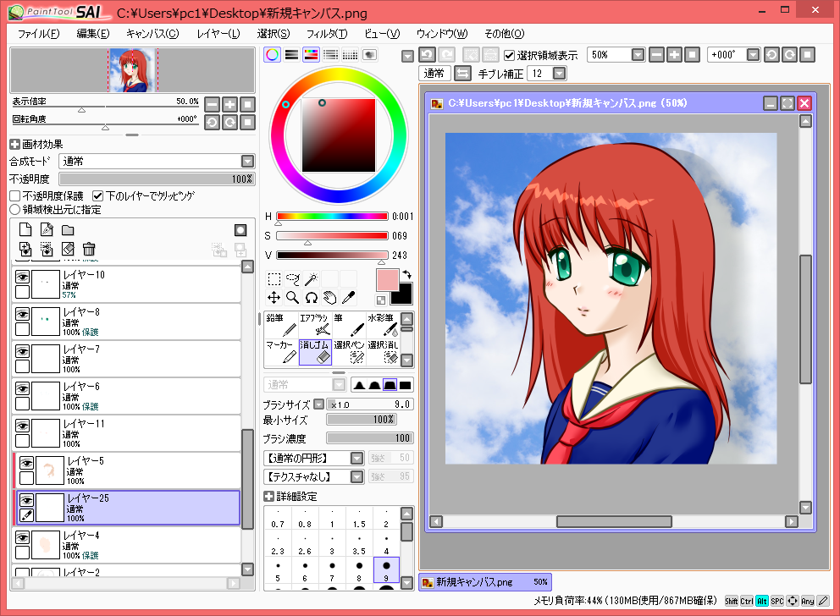The height and width of the screenshot is (616, 840).
Task: Enable 不透明度保護 checkbox
Action: click(x=15, y=195)
